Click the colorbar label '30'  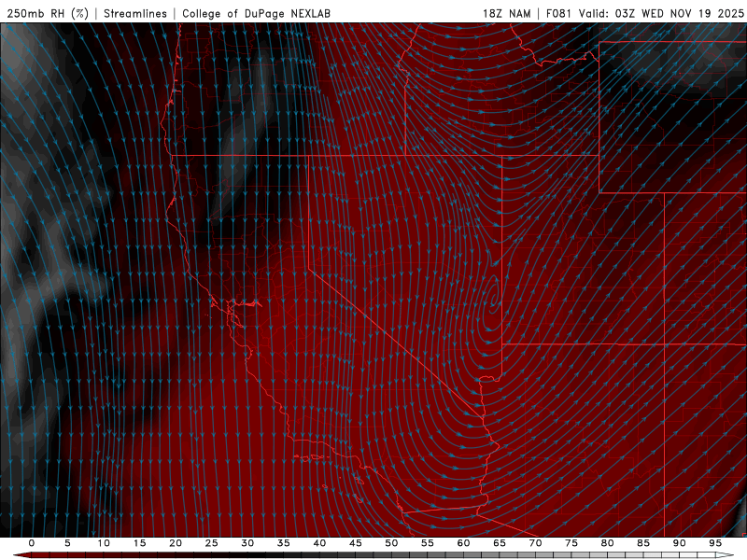[x=247, y=543]
